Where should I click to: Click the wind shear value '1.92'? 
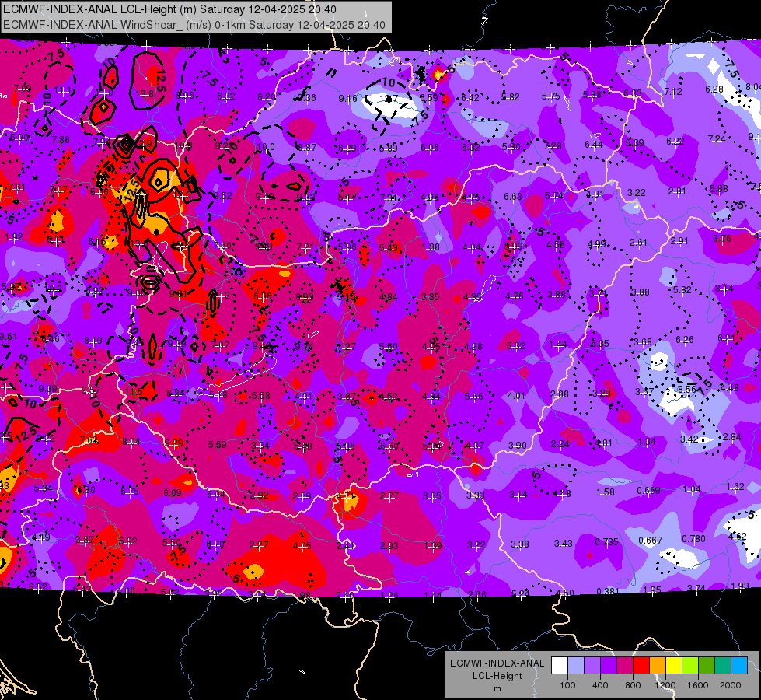click(14, 237)
